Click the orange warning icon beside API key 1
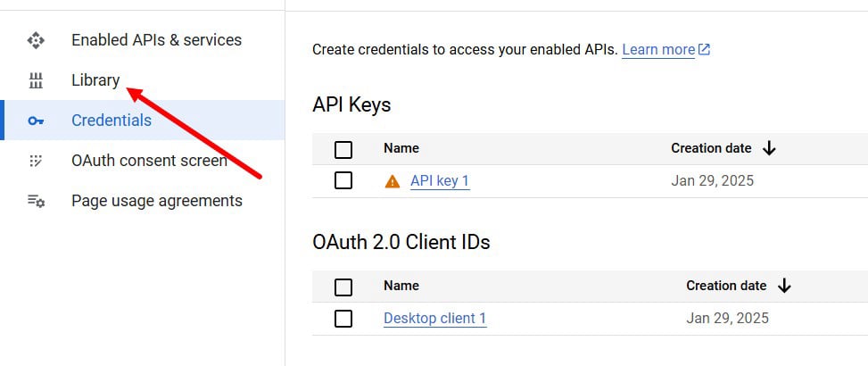The image size is (868, 366). 392,181
